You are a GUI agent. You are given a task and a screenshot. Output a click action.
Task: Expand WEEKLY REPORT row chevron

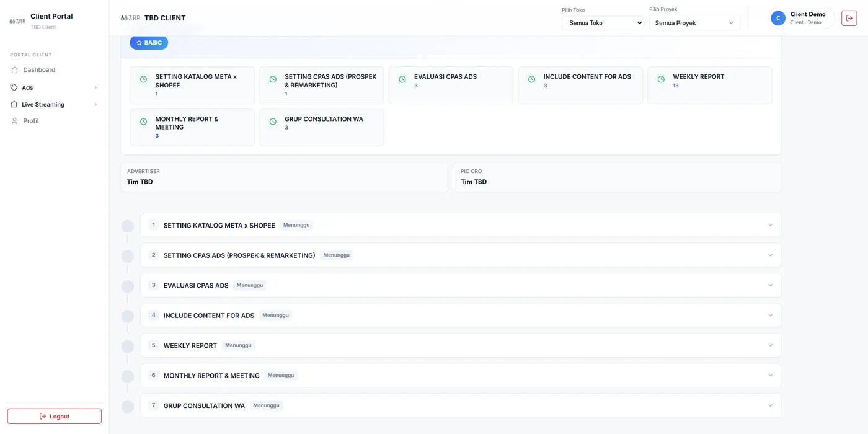point(770,345)
